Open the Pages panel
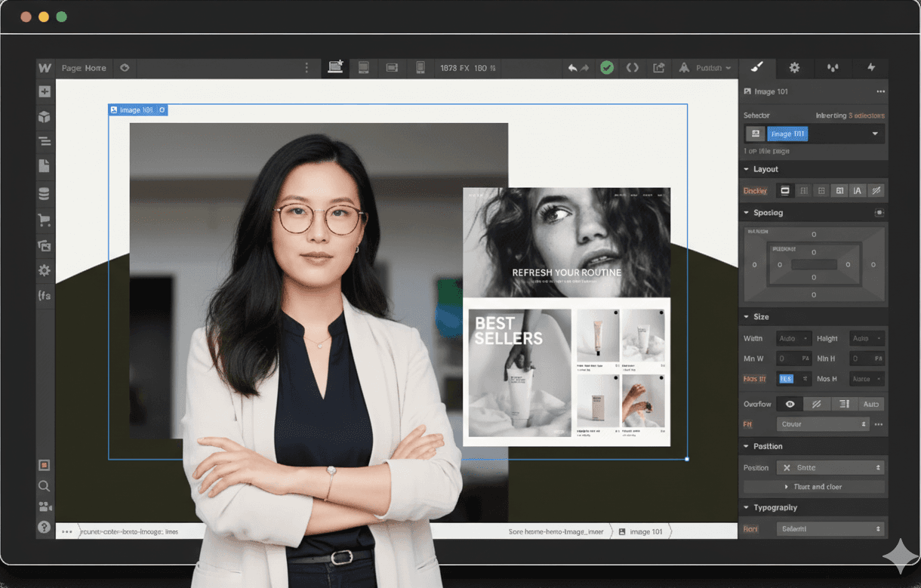This screenshot has height=588, width=921. point(45,166)
